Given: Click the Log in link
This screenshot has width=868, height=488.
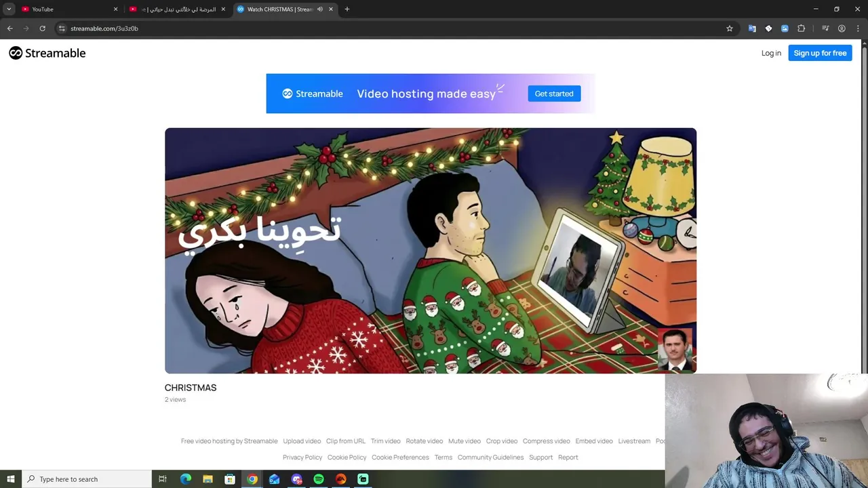Looking at the screenshot, I should point(771,53).
